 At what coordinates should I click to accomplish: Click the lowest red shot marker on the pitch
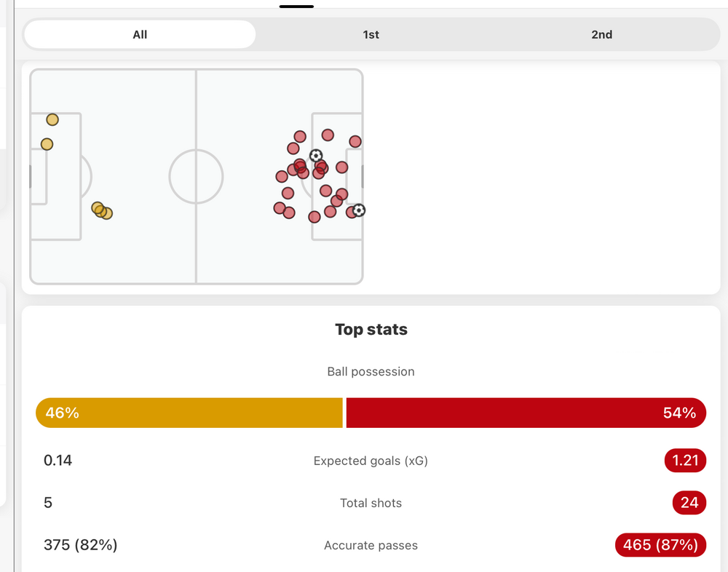[x=314, y=217]
